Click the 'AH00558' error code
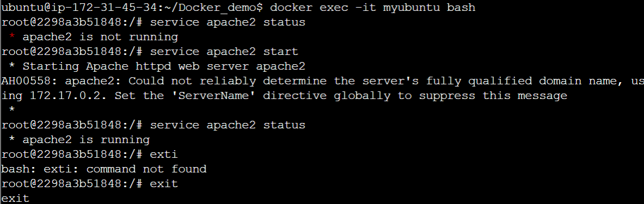644x204 pixels. tap(26, 81)
